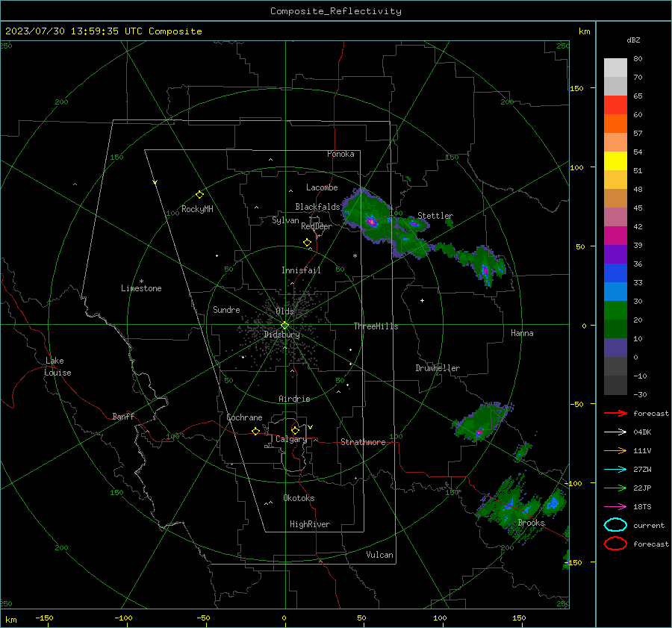Image resolution: width=672 pixels, height=628 pixels.
Task: Click yellow diamond marker above Calgary label
Action: (295, 430)
